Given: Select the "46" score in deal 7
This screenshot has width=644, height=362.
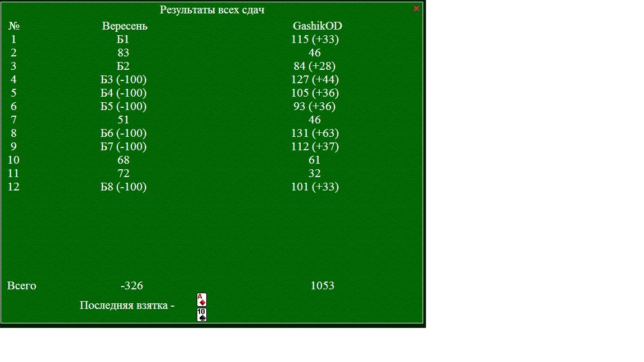Looking at the screenshot, I should [x=315, y=120].
